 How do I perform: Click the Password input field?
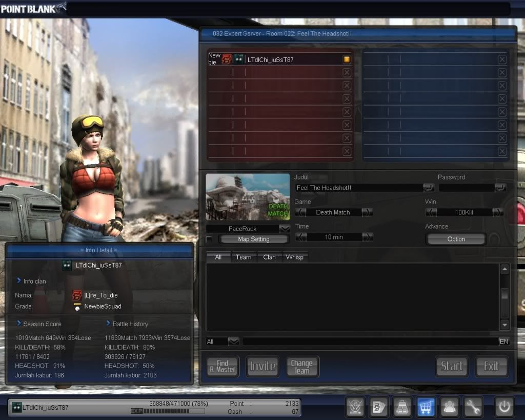(467, 188)
